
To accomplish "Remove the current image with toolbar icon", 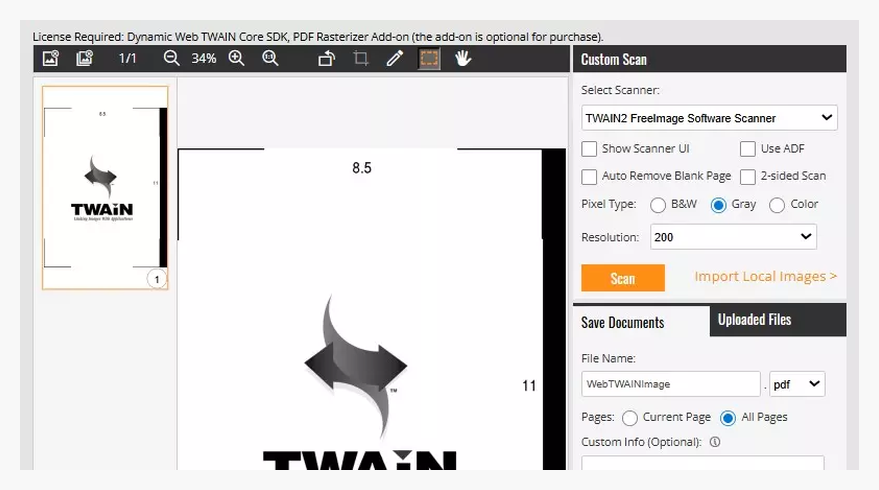I will pos(50,58).
